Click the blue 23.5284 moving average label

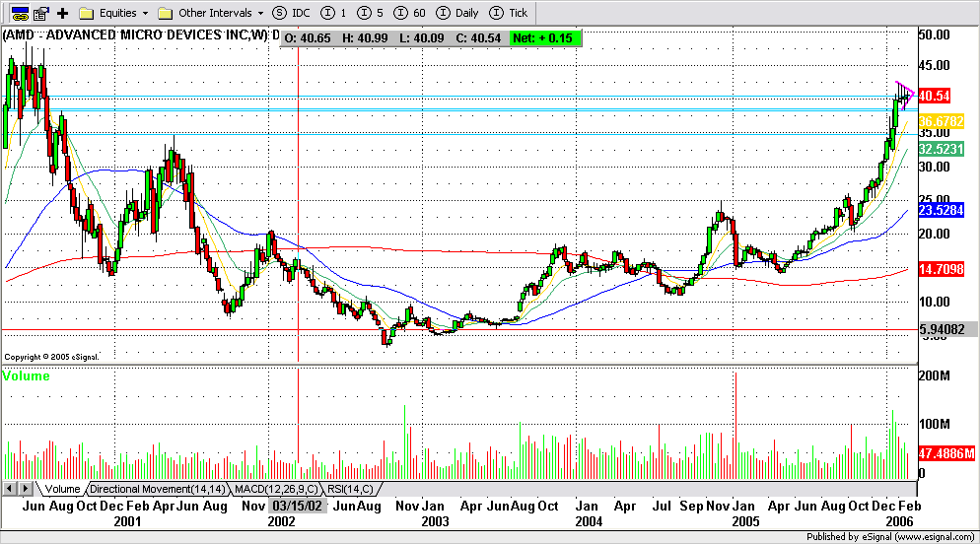pos(942,210)
